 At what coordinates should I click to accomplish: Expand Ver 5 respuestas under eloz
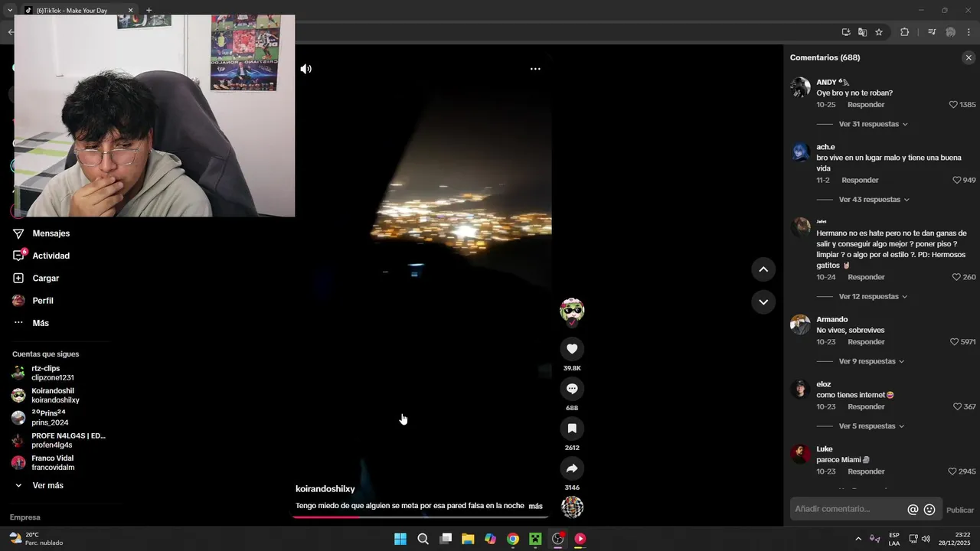[871, 426]
